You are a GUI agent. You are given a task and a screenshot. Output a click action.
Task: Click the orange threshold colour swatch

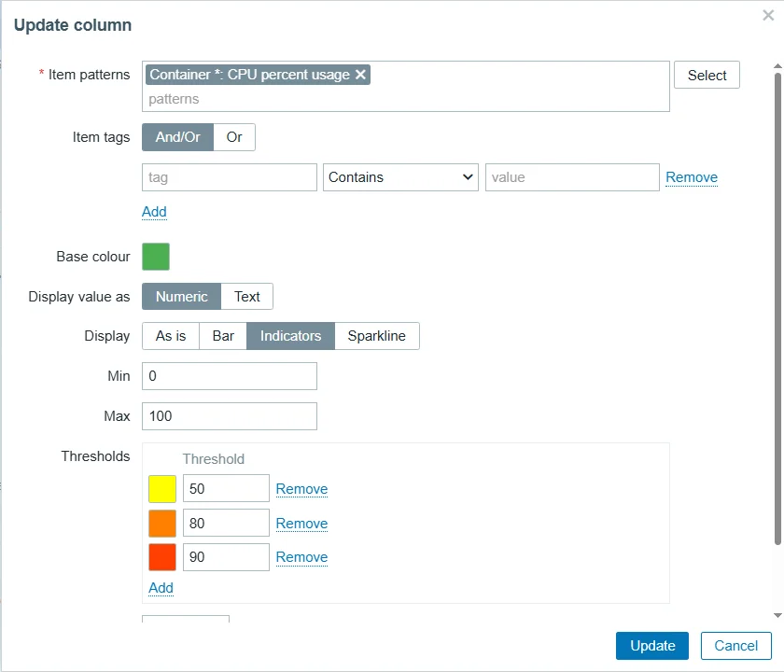coord(162,524)
